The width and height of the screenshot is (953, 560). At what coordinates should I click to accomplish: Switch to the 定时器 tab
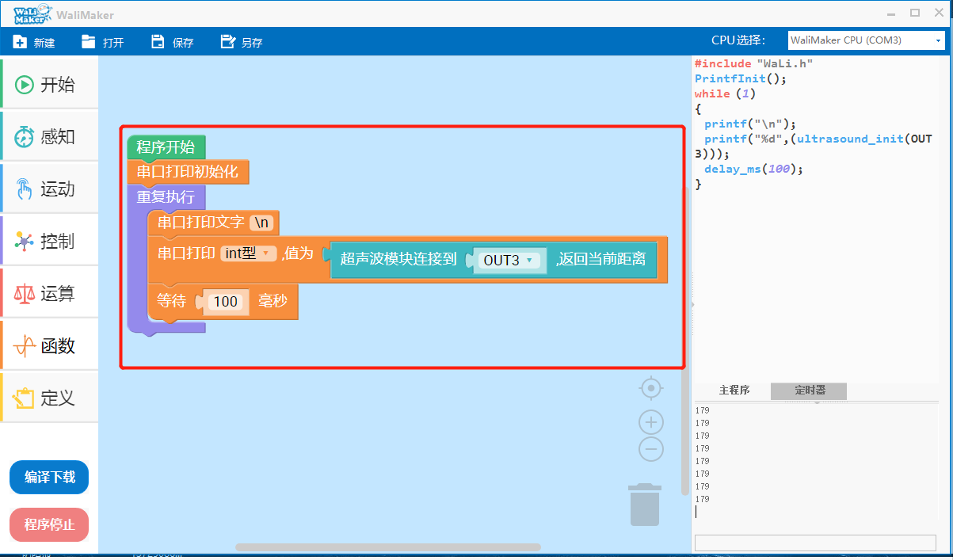click(x=809, y=390)
